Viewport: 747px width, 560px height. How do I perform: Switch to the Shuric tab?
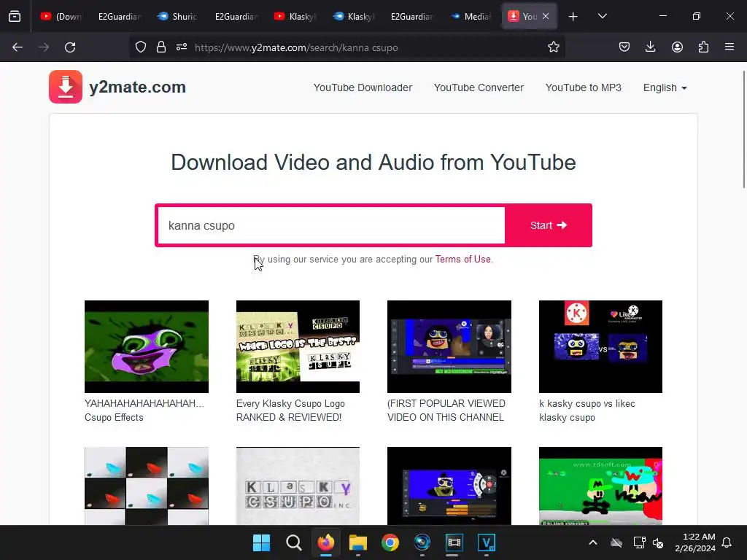pos(177,17)
